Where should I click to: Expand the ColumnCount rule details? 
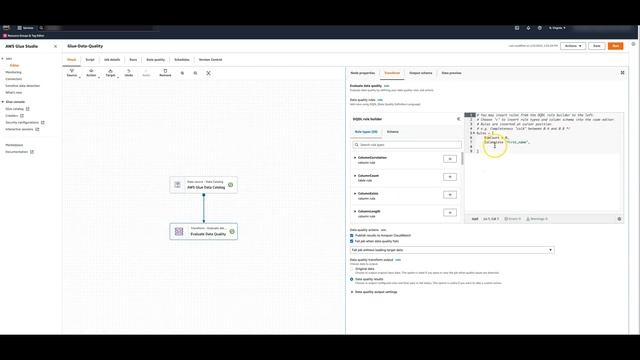pyautogui.click(x=355, y=176)
